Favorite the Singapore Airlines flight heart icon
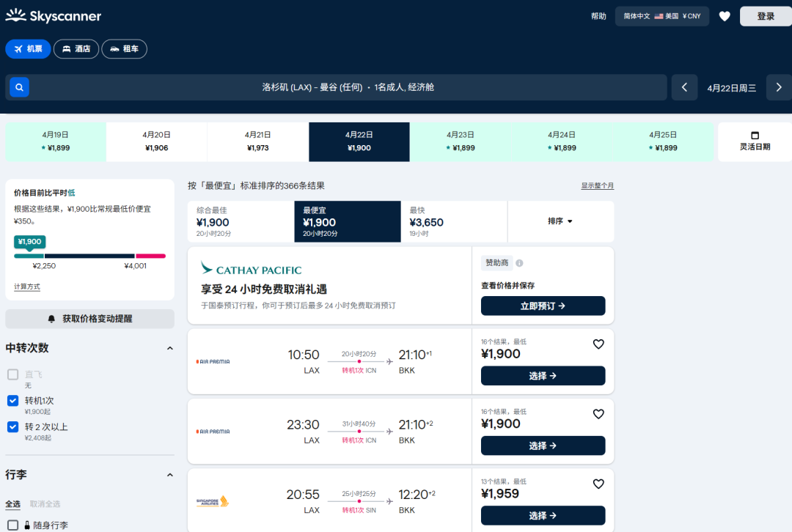This screenshot has width=792, height=532. tap(598, 484)
